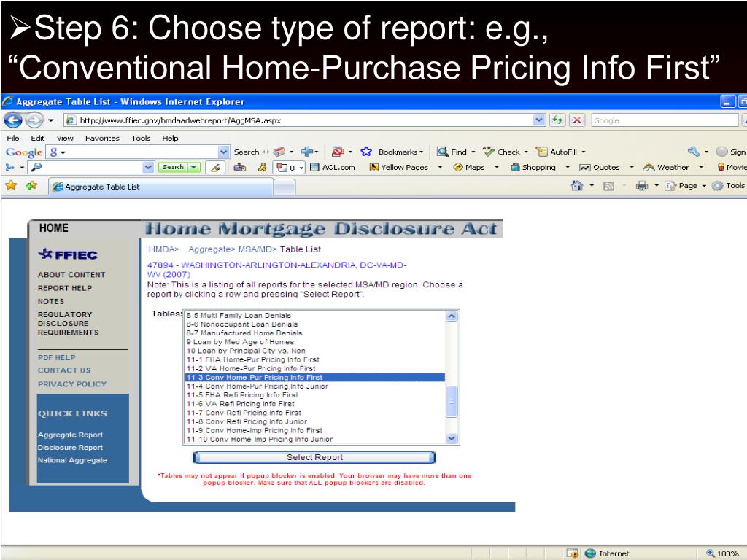Open the Aggregate Report quick link

coord(71,435)
